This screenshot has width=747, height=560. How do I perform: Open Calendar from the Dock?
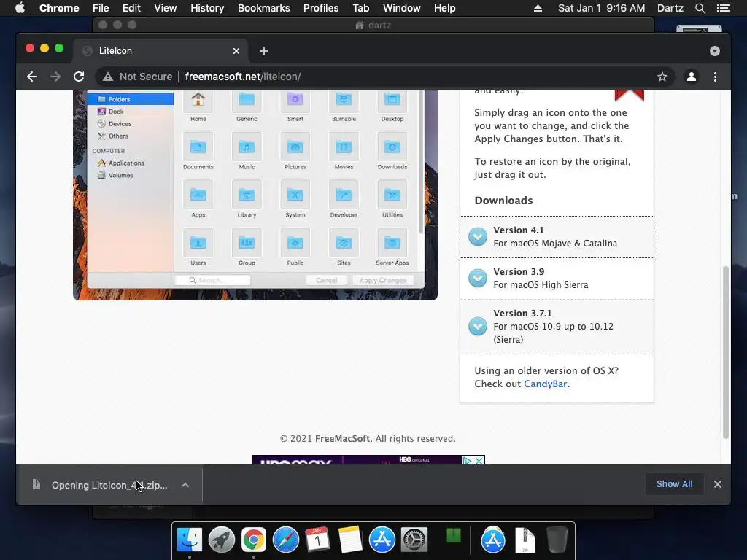click(x=318, y=540)
